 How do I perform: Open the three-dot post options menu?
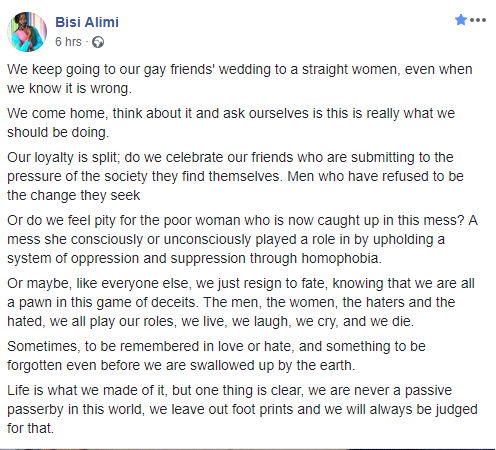click(478, 20)
